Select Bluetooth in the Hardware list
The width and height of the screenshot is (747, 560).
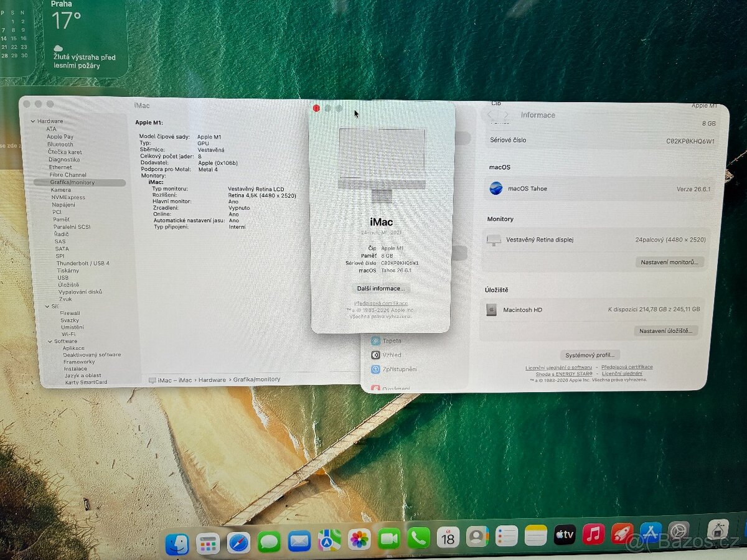pos(60,144)
